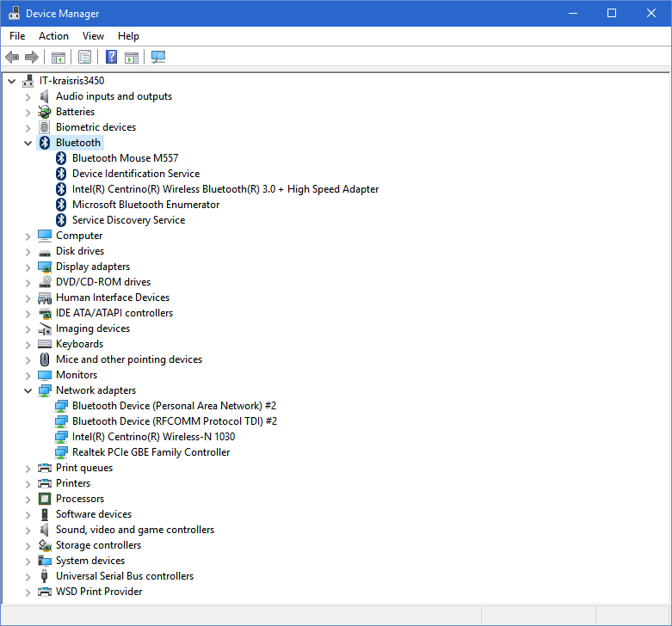Click the Imaging devices camera icon
672x626 pixels.
point(45,328)
